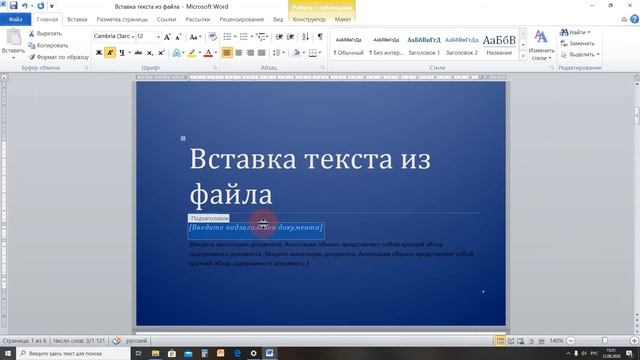Switch to the Макет tab
640x360 pixels.
point(343,19)
